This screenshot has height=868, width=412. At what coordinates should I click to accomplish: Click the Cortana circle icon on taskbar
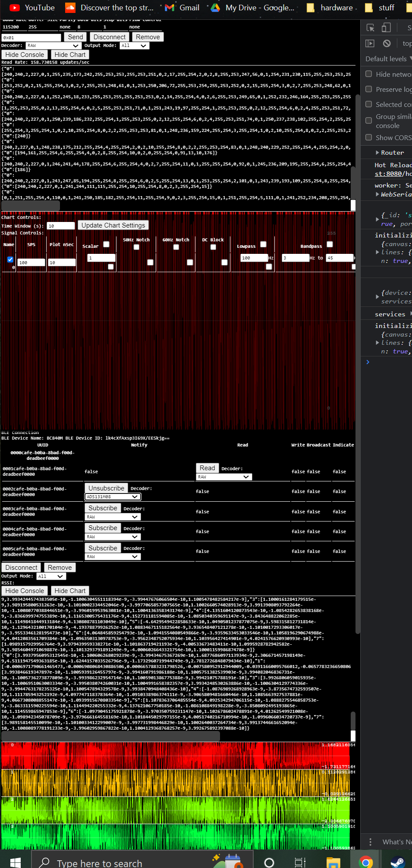click(269, 862)
